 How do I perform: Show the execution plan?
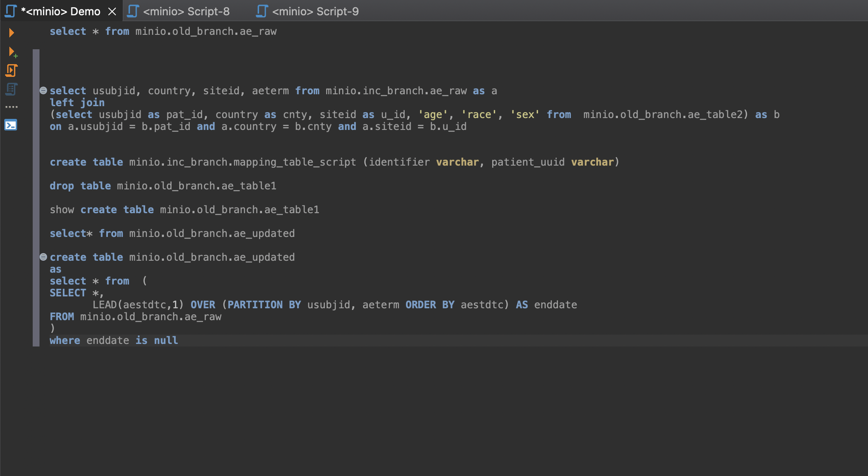pyautogui.click(x=11, y=89)
